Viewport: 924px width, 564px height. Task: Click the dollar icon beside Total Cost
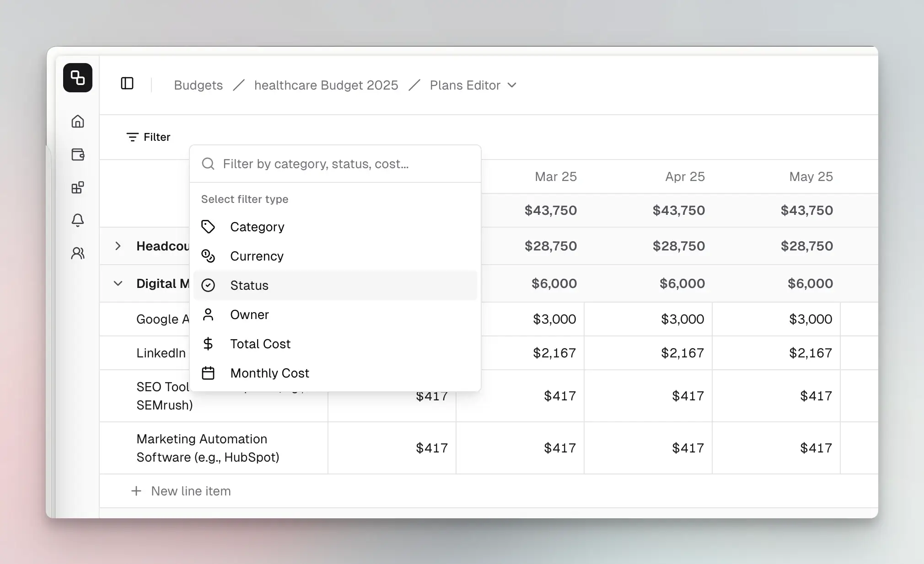[x=209, y=343]
